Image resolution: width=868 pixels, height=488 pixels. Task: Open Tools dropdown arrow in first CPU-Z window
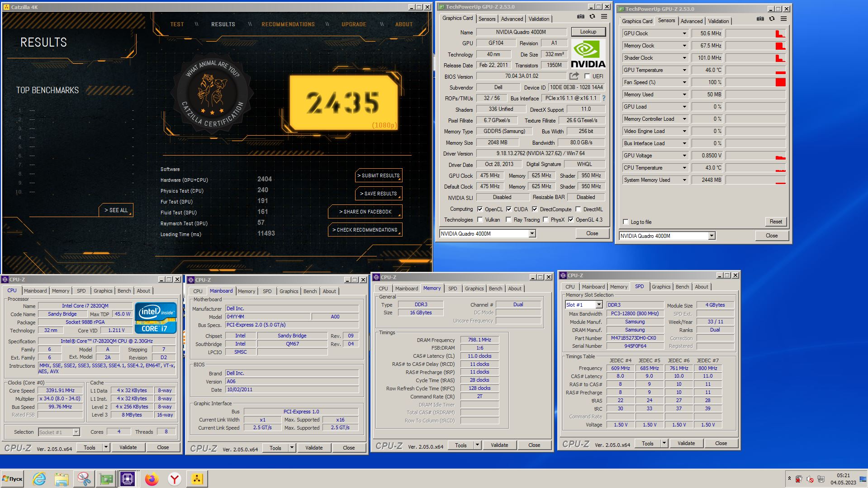[x=106, y=447]
